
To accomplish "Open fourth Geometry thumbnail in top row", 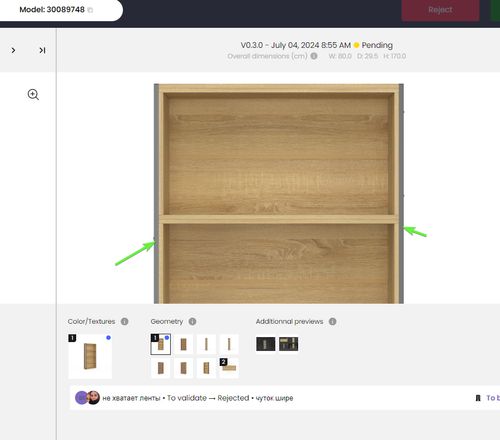I will [229, 344].
